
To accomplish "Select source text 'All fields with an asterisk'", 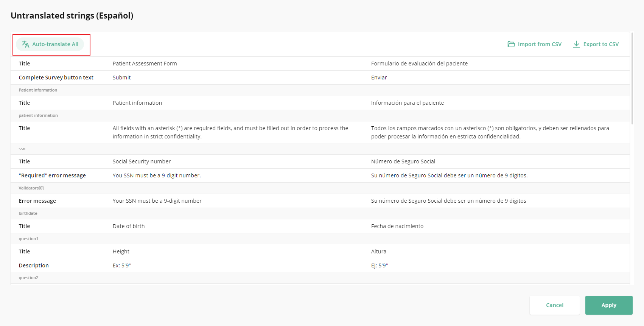I will click(230, 132).
